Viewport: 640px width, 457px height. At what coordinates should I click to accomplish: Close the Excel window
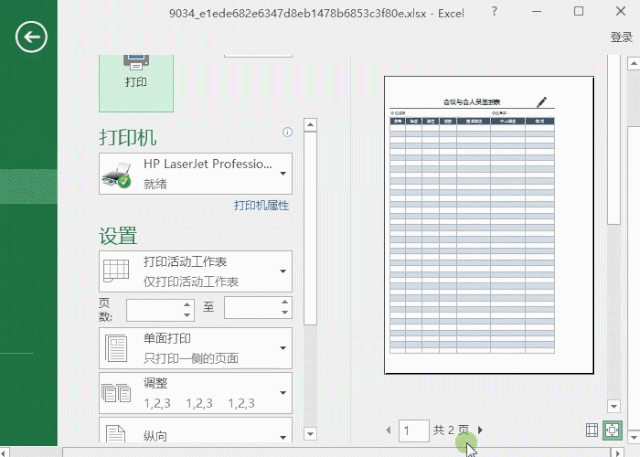(x=620, y=11)
